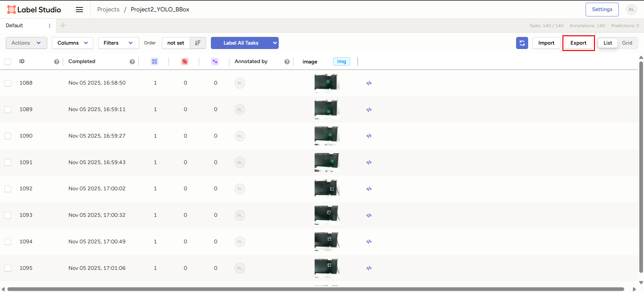The width and height of the screenshot is (644, 292).
Task: Show source code for task 1090
Action: point(369,136)
